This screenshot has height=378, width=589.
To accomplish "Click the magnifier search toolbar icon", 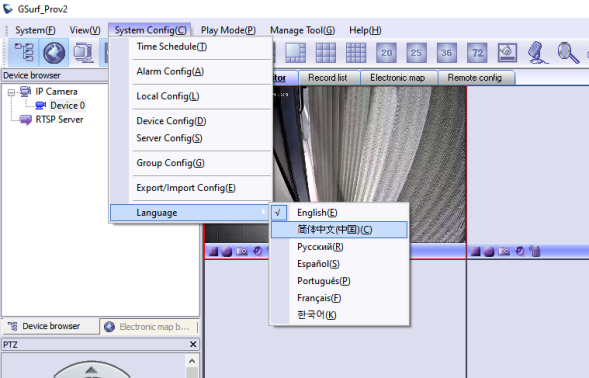I will tap(568, 53).
